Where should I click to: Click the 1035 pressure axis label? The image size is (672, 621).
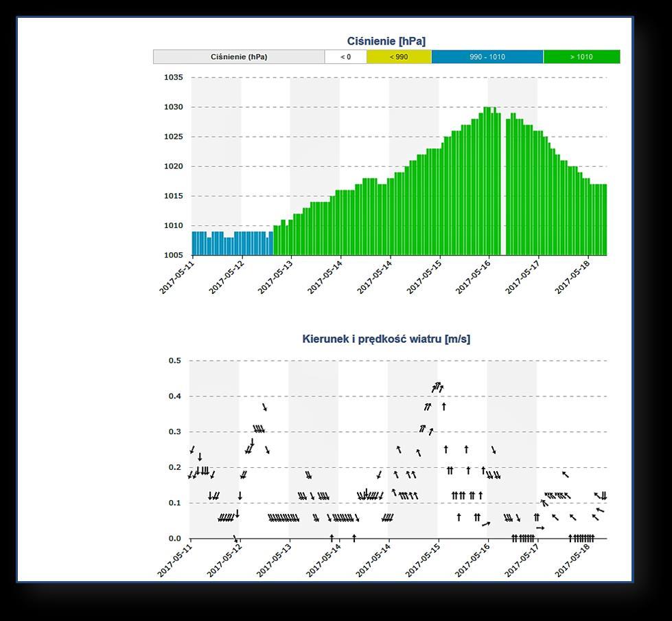coord(173,77)
